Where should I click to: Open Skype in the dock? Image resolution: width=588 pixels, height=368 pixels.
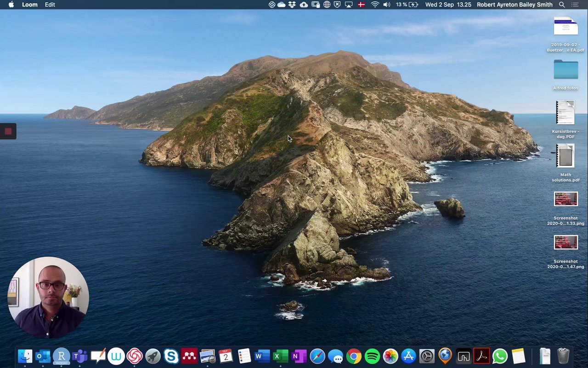171,356
